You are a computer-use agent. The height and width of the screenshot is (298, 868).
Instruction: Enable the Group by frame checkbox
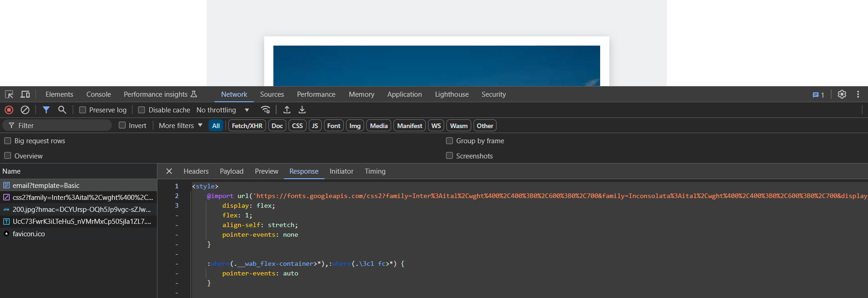click(x=450, y=141)
